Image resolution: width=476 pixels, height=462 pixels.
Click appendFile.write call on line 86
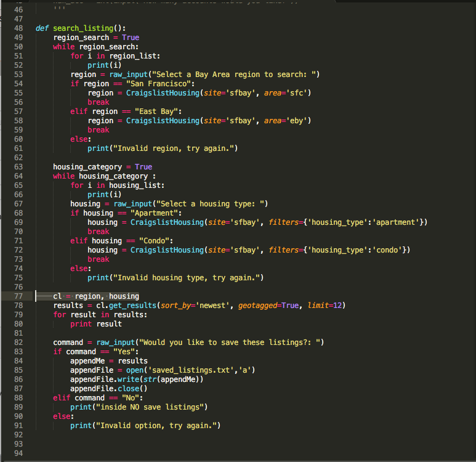click(x=137, y=379)
